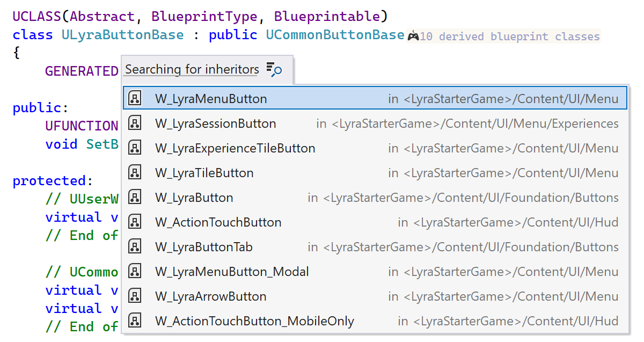Select the W_LyraMenuButton_Modal entry
The image size is (644, 342).
click(232, 272)
